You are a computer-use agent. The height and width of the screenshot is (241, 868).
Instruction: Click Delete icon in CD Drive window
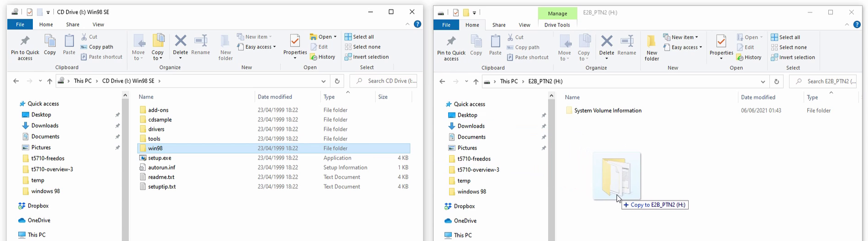point(180,41)
